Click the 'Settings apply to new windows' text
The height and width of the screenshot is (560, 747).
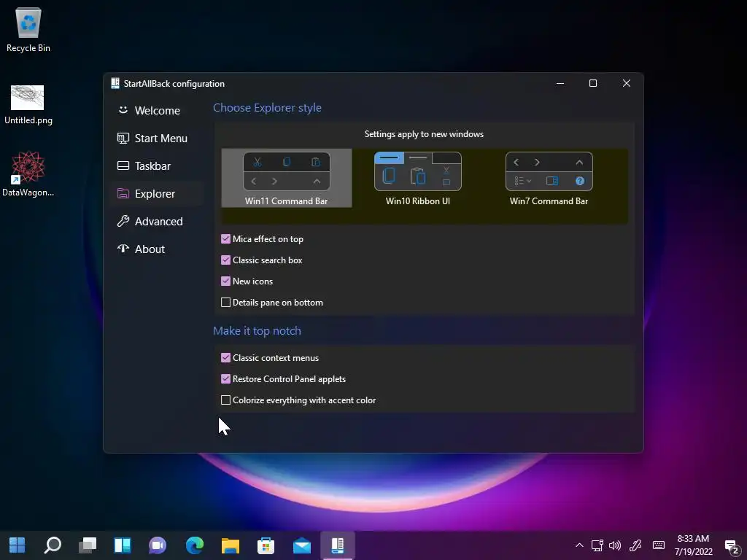[424, 134]
